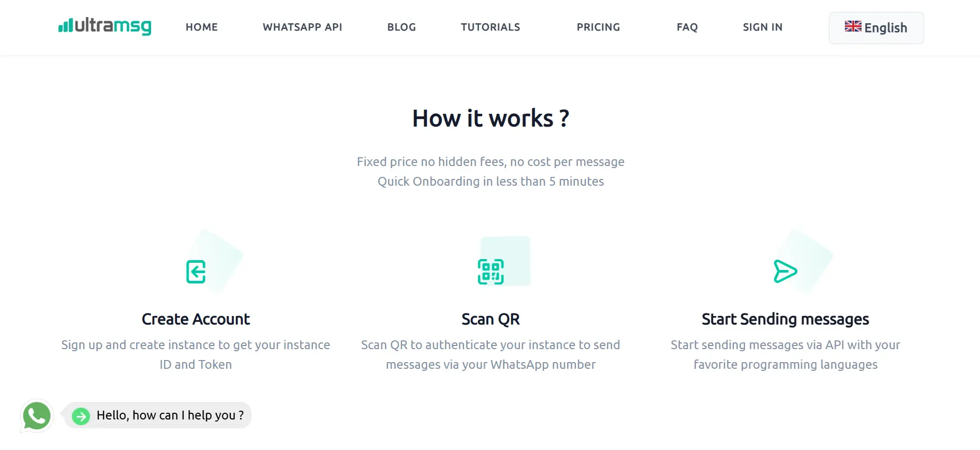
Task: Click SIGN IN
Action: 763,27
